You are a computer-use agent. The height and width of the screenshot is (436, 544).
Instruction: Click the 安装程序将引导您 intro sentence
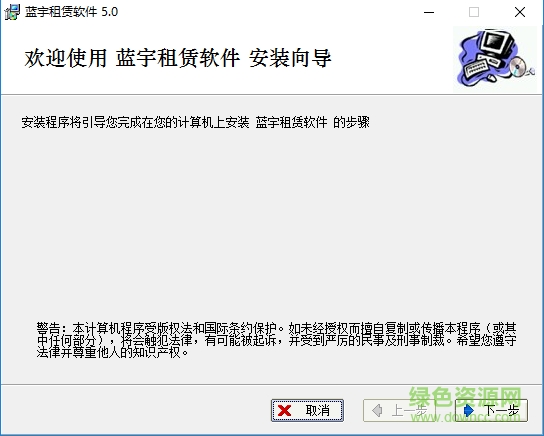[x=196, y=122]
